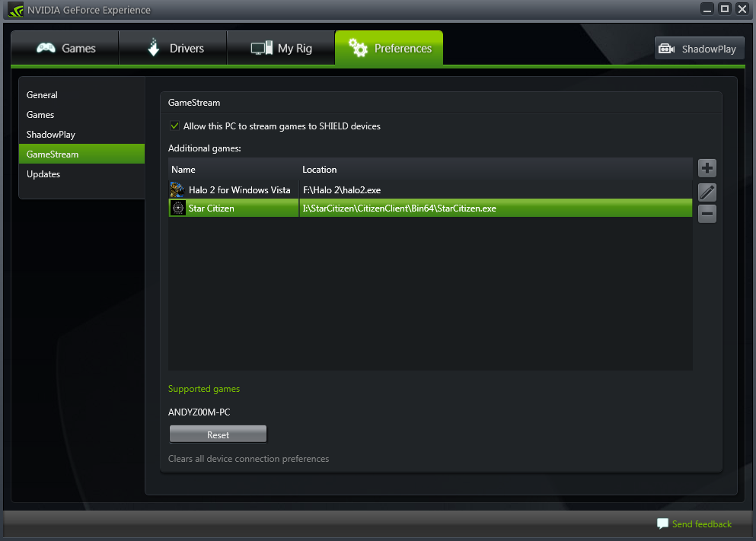The width and height of the screenshot is (756, 541).
Task: Select the pencil icon to edit game entry
Action: pyautogui.click(x=707, y=193)
